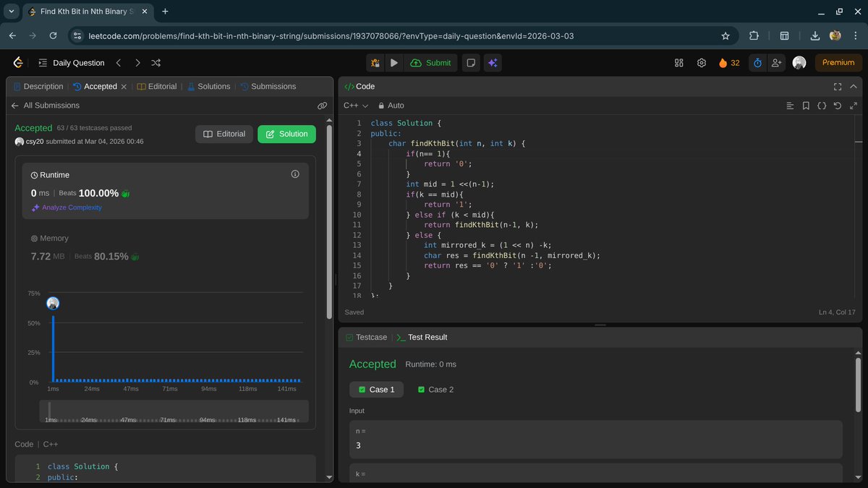Click the Premium button
The height and width of the screenshot is (488, 868).
(x=838, y=63)
